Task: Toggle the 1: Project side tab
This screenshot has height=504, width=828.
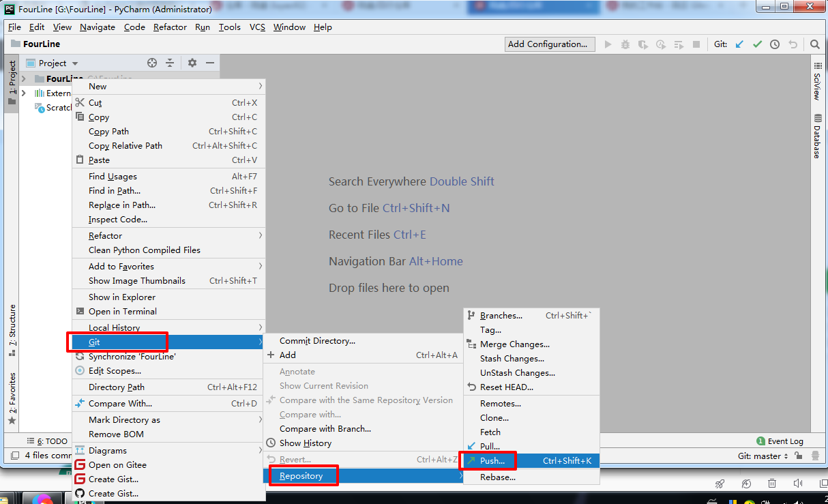Action: point(12,83)
